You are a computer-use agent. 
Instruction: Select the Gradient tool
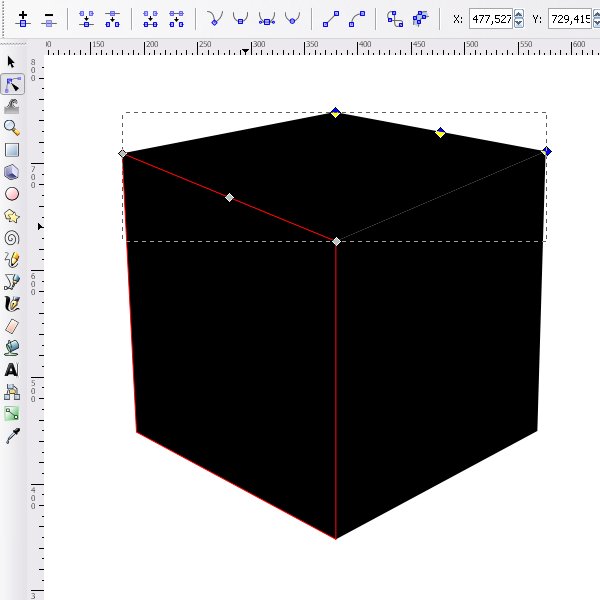[x=12, y=414]
